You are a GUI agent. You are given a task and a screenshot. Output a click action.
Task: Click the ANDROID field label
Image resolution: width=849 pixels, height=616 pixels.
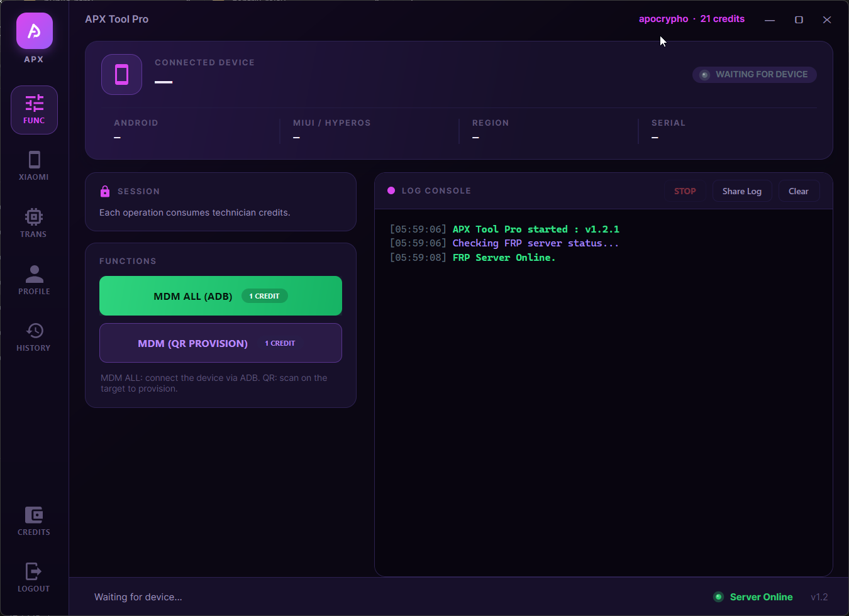point(136,123)
